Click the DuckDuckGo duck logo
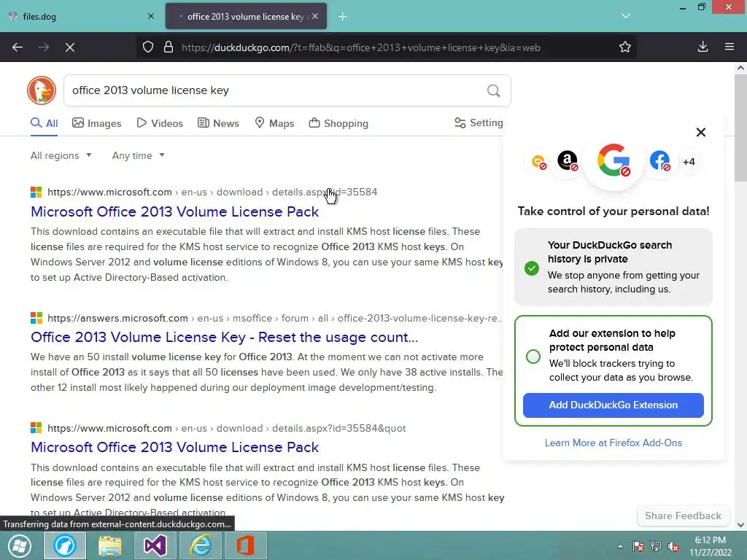The width and height of the screenshot is (747, 560). pyautogui.click(x=42, y=90)
